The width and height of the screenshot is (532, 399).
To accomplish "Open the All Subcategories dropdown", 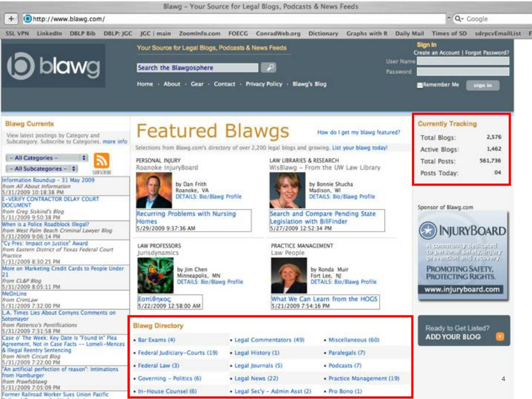I will (42, 169).
